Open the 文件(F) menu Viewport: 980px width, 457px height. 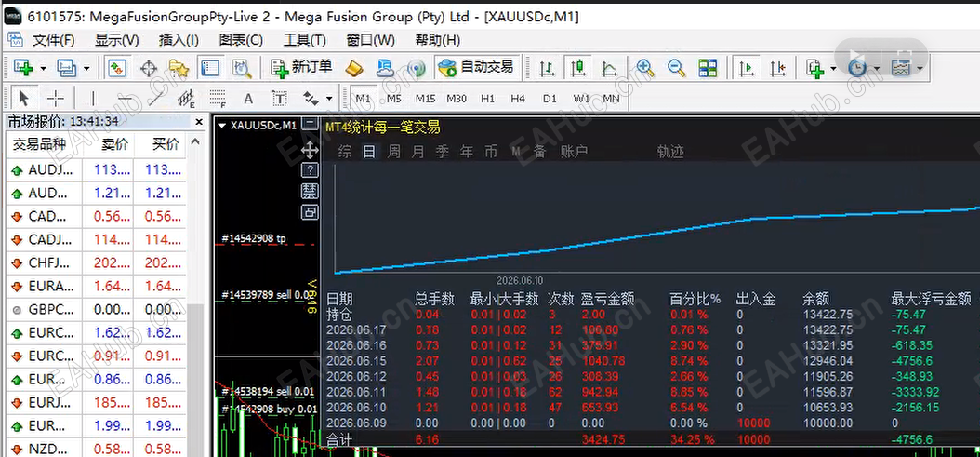[x=53, y=40]
